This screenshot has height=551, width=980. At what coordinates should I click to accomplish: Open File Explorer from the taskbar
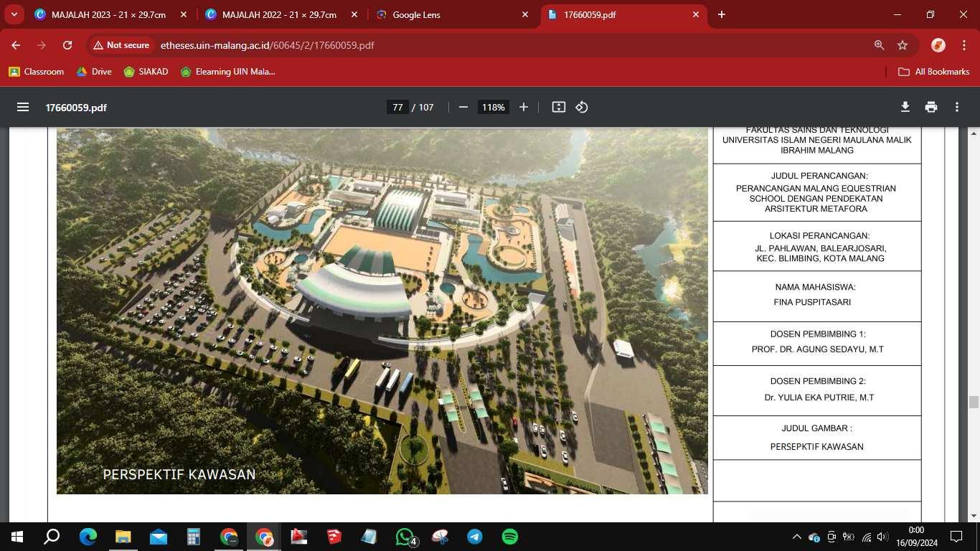[x=123, y=537]
